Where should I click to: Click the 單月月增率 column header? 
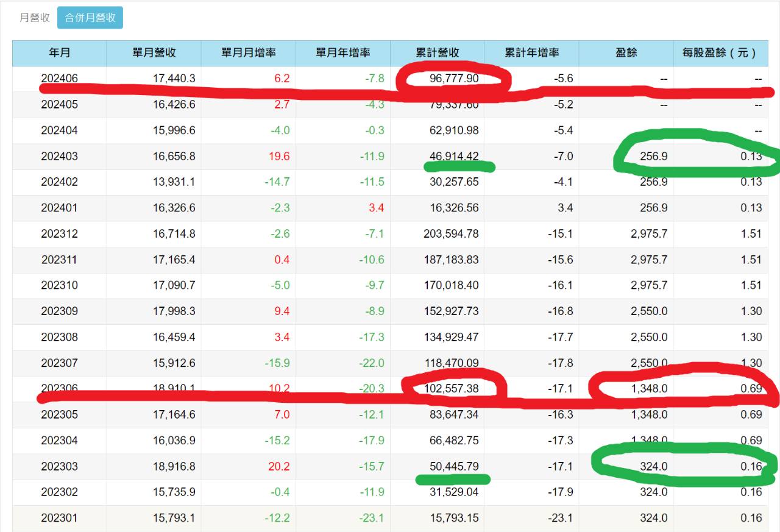tap(249, 53)
